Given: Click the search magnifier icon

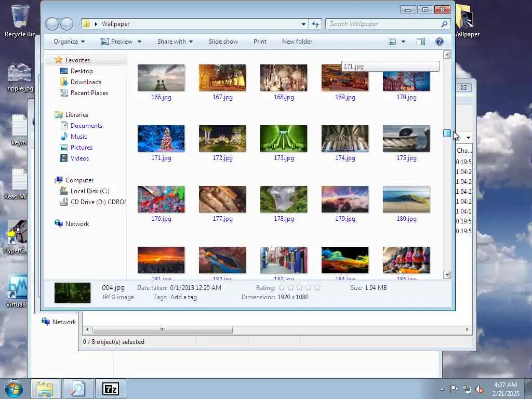Looking at the screenshot, I should tap(444, 24).
